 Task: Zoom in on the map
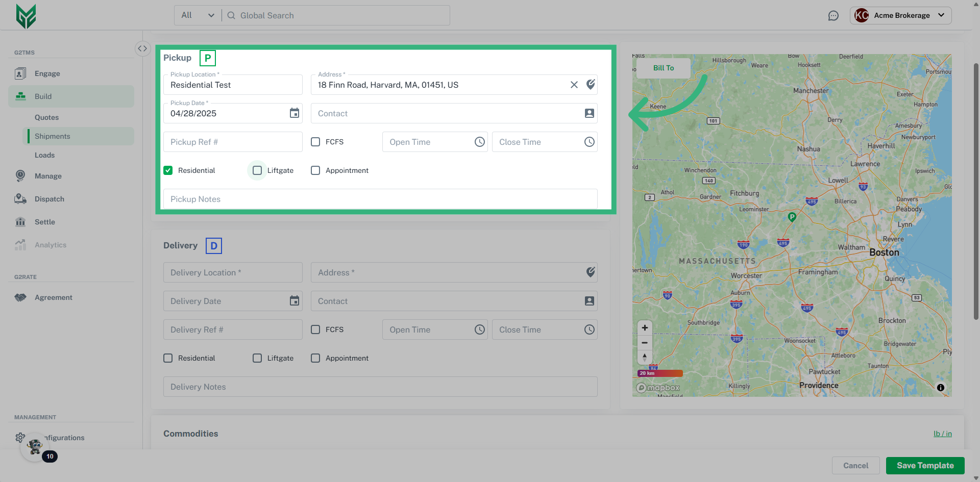pyautogui.click(x=645, y=328)
